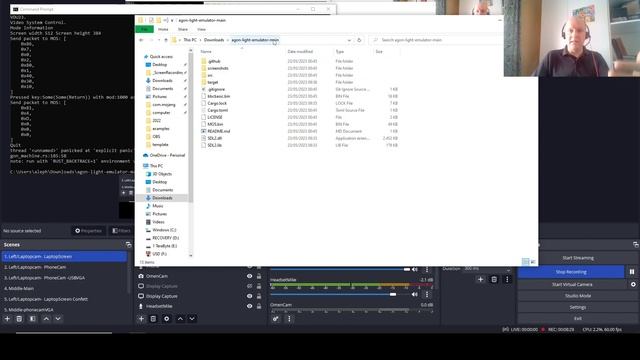Open the Home ribbon tab
This screenshot has height=360, width=640.
(x=163, y=29)
